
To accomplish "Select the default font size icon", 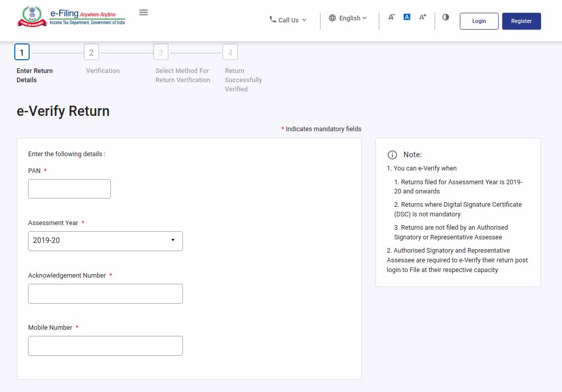I will point(407,17).
